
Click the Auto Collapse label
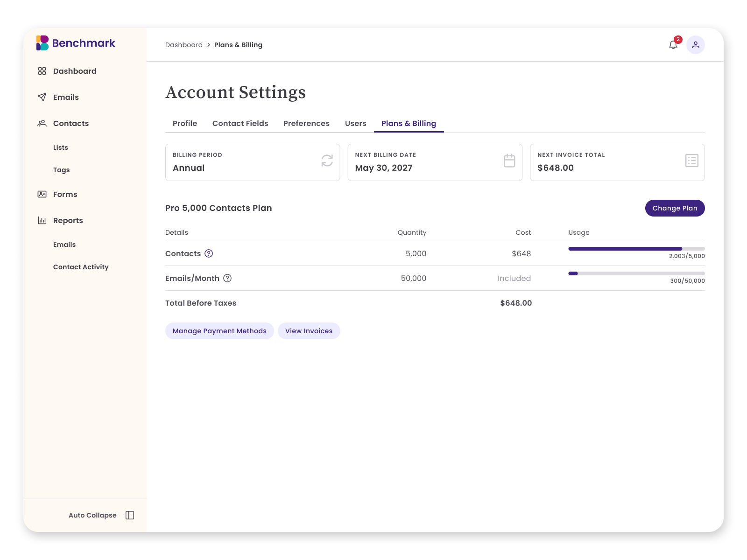(x=92, y=515)
